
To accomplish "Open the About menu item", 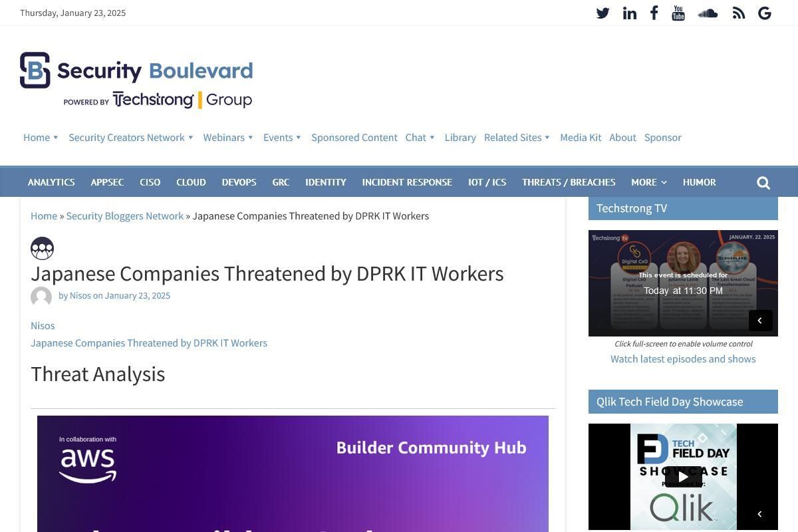I will pyautogui.click(x=622, y=138).
